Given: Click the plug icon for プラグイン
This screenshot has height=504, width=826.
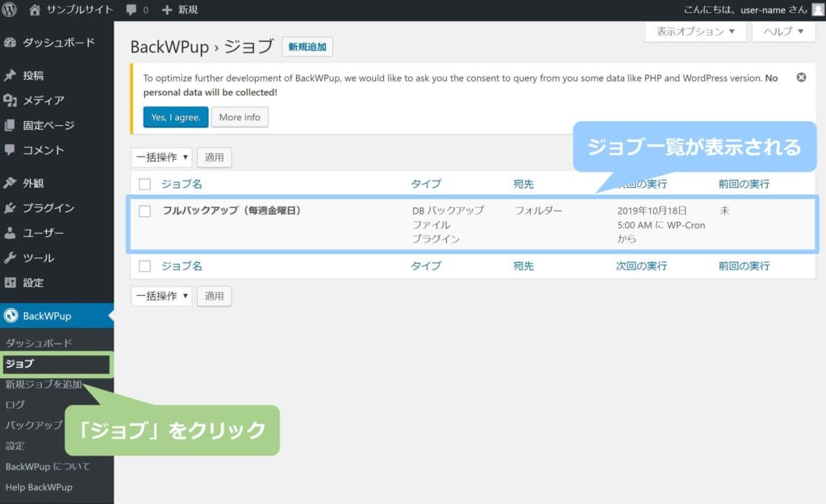Looking at the screenshot, I should click(x=10, y=208).
